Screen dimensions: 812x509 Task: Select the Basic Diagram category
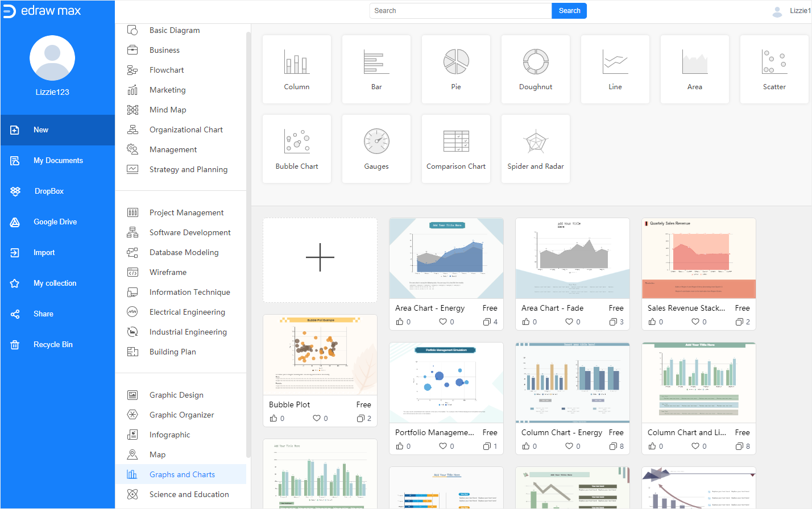[x=181, y=30]
